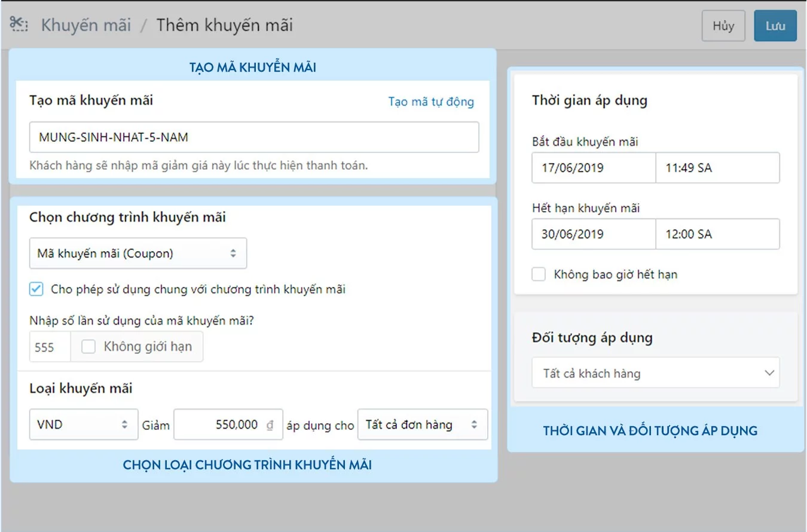807x532 pixels.
Task: Click the Lưu save button
Action: pyautogui.click(x=775, y=26)
